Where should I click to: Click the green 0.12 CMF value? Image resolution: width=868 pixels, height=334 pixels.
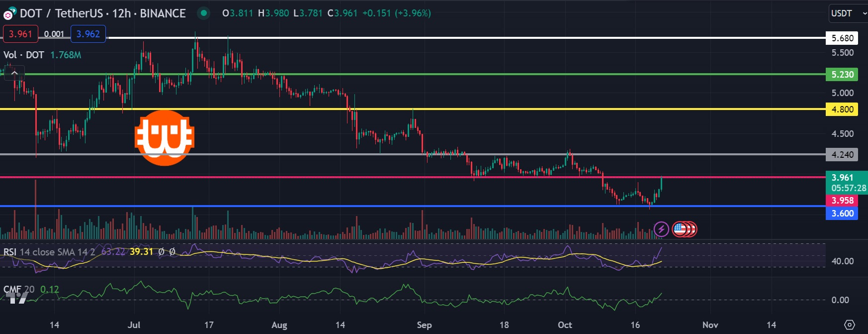(50, 289)
